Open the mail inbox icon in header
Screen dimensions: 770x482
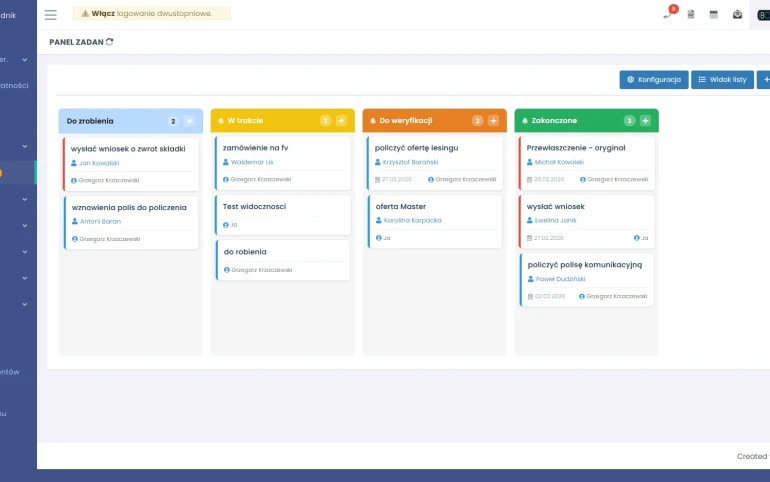737,14
